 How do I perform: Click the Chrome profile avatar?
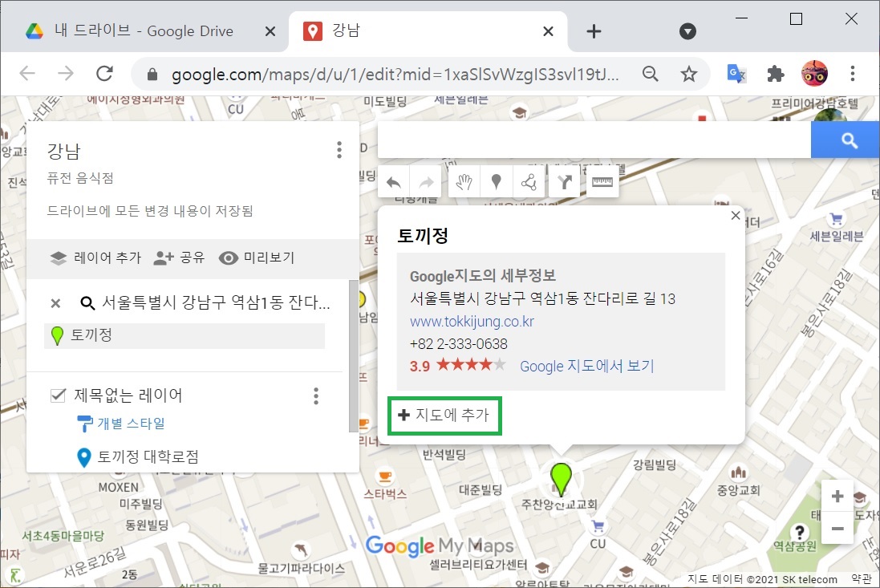[814, 74]
